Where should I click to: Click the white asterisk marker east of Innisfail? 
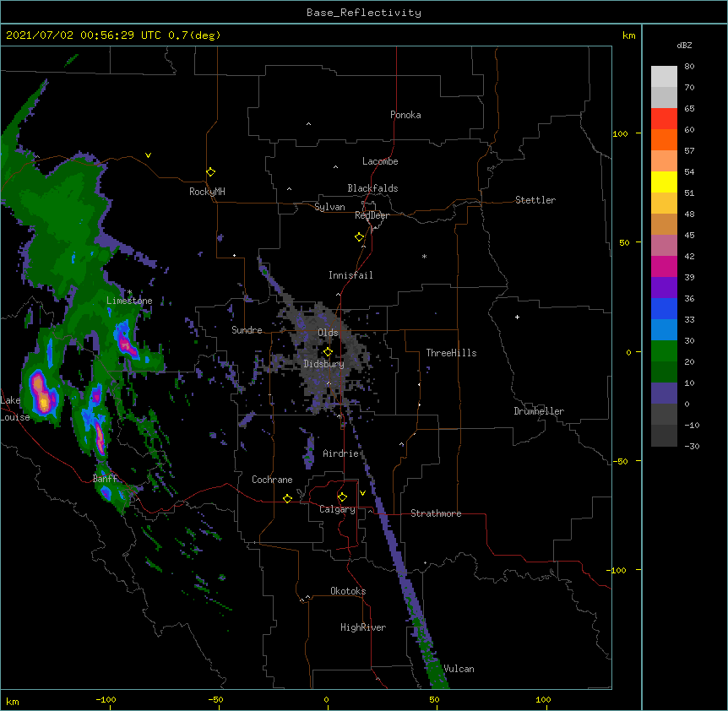coord(424,256)
